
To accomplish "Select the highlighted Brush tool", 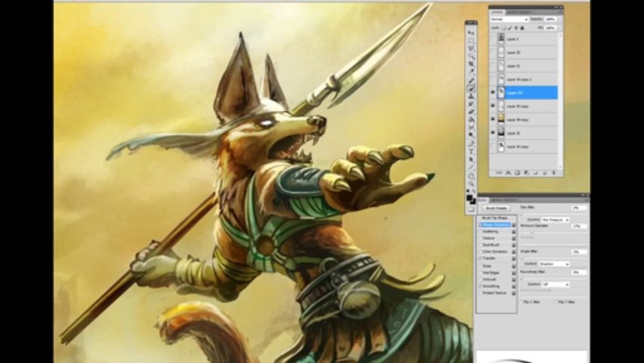I will pos(471,89).
